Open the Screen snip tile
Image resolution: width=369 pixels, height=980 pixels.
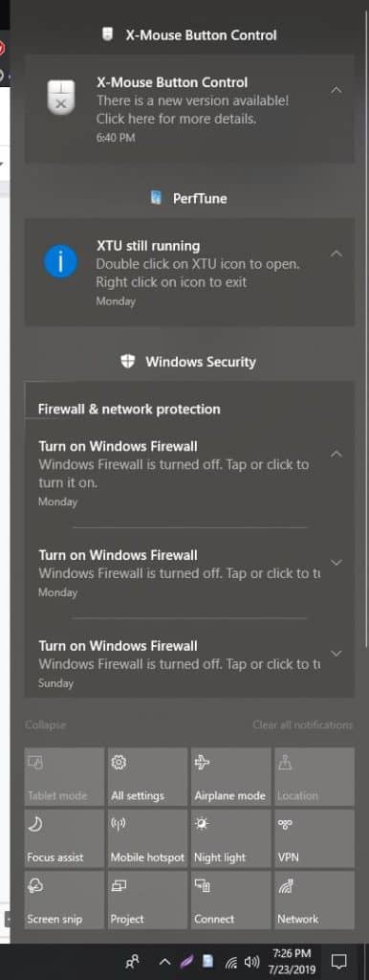[64, 900]
